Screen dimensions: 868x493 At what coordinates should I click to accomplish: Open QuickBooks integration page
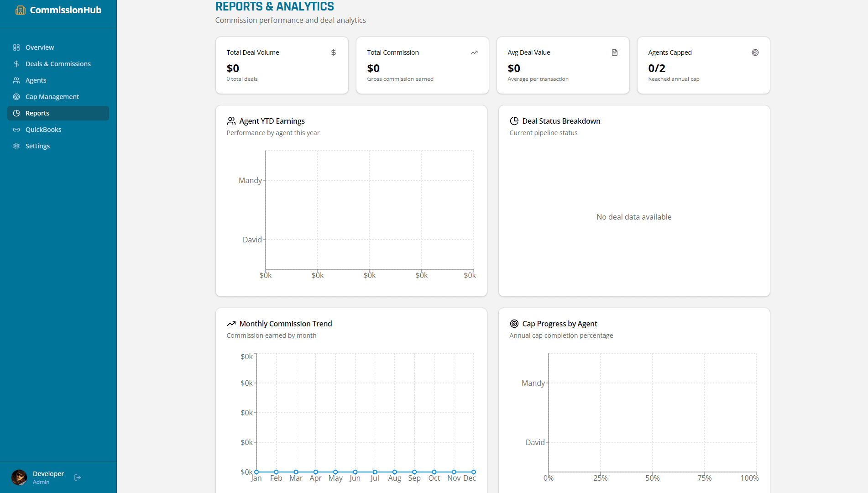pyautogui.click(x=58, y=130)
